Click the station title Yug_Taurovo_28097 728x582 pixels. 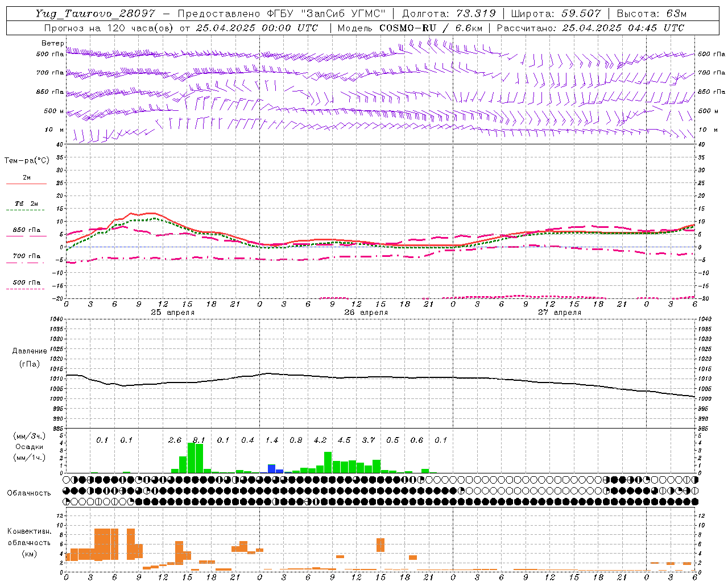95,14
